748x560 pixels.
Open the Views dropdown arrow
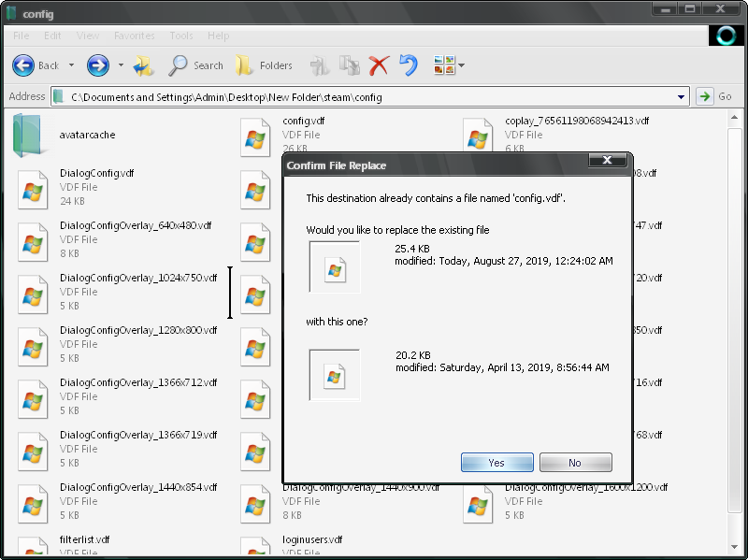(x=456, y=65)
